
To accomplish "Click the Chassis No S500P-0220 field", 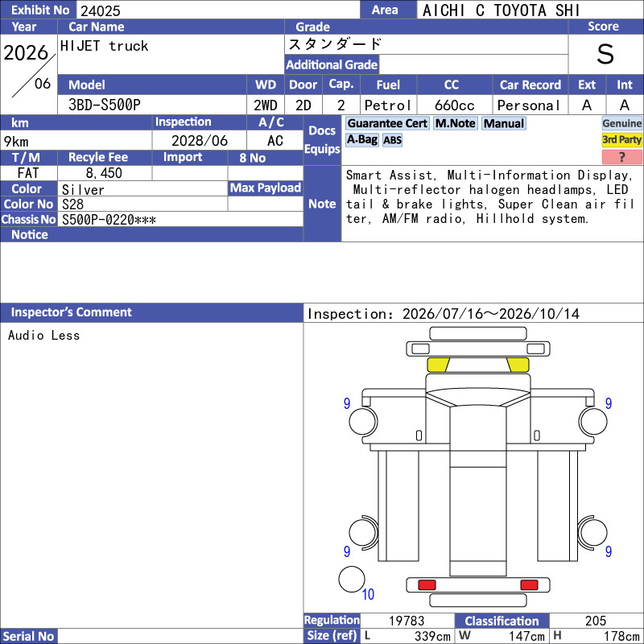I will pos(180,220).
